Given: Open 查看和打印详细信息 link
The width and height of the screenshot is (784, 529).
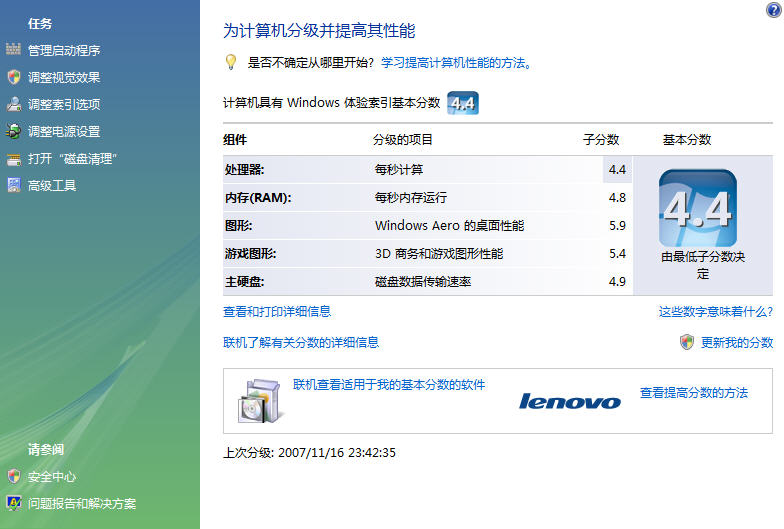Looking at the screenshot, I should point(277,312).
